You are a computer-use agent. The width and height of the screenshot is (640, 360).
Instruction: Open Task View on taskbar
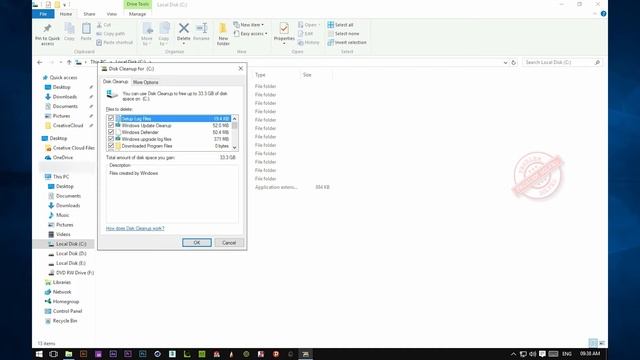53,354
